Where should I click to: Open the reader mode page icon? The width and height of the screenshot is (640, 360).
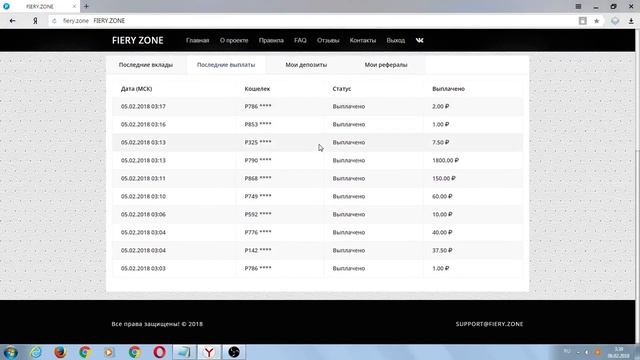(582, 21)
